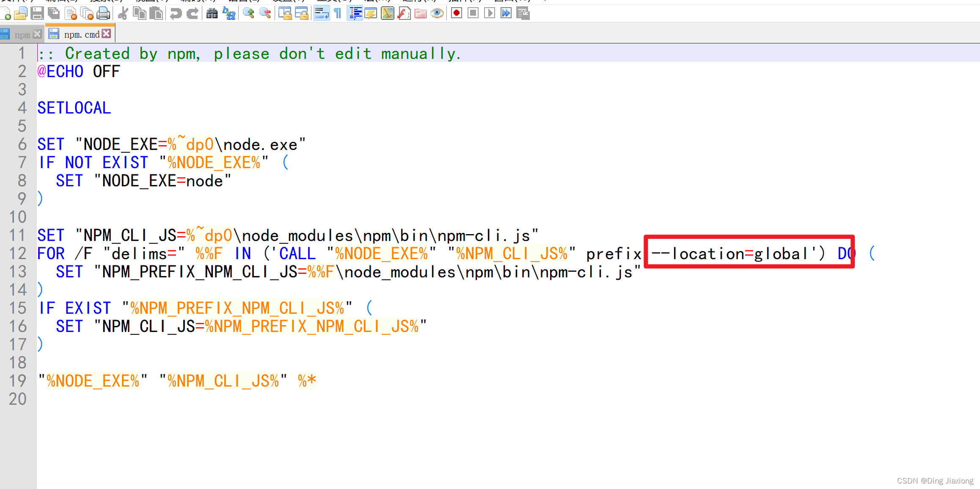Click line number 12 in the margin
Viewport: 980px width, 489px height.
tap(18, 254)
